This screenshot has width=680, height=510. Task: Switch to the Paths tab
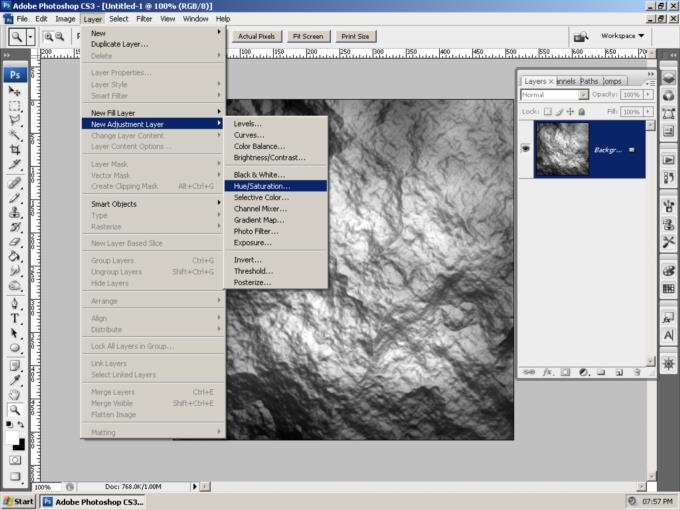588,81
